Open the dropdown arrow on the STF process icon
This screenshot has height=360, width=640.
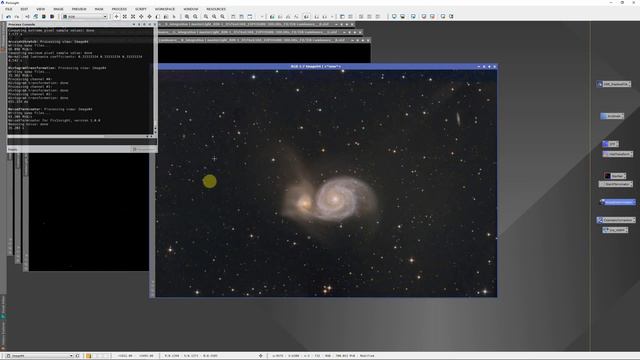[616, 144]
